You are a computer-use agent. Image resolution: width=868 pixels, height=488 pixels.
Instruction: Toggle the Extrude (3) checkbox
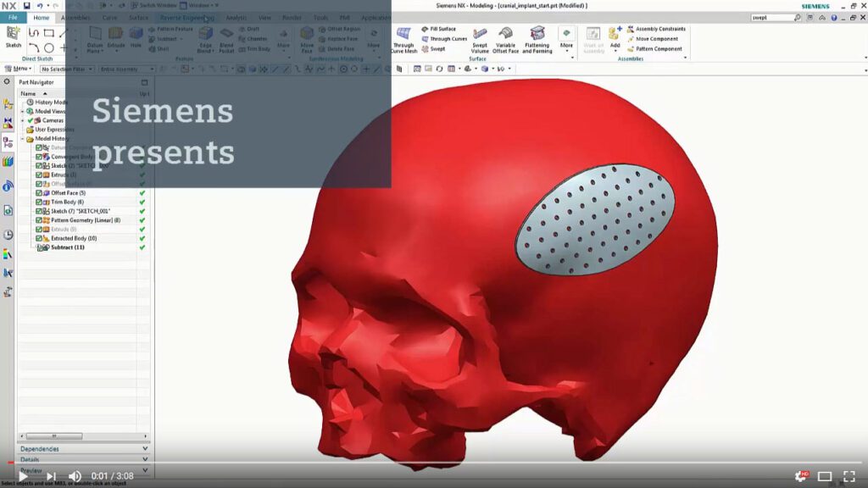pyautogui.click(x=39, y=175)
